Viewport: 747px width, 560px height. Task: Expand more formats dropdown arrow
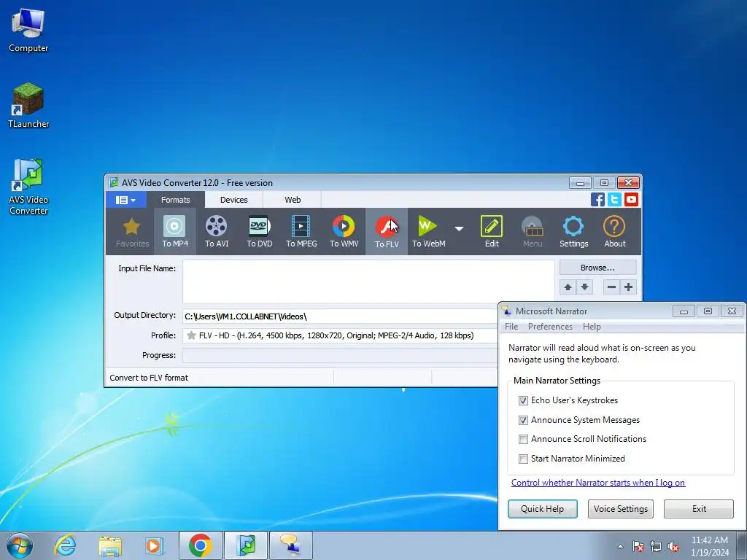pyautogui.click(x=459, y=228)
